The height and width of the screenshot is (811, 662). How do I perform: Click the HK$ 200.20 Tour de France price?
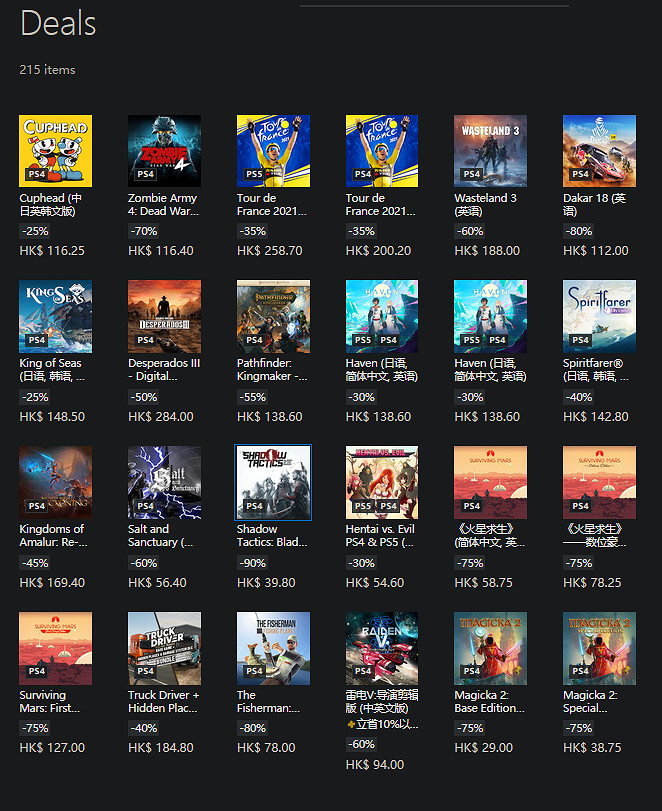[378, 251]
